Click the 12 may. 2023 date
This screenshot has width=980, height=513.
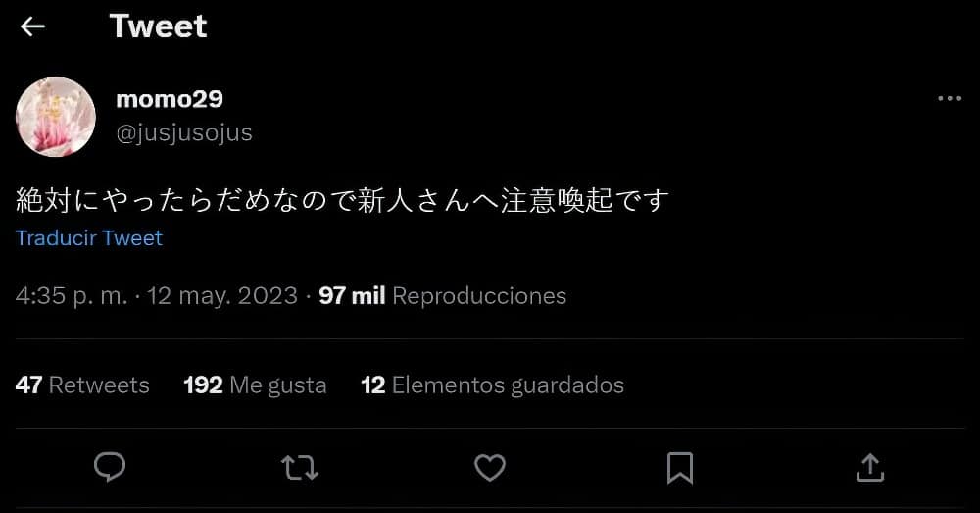click(x=221, y=295)
